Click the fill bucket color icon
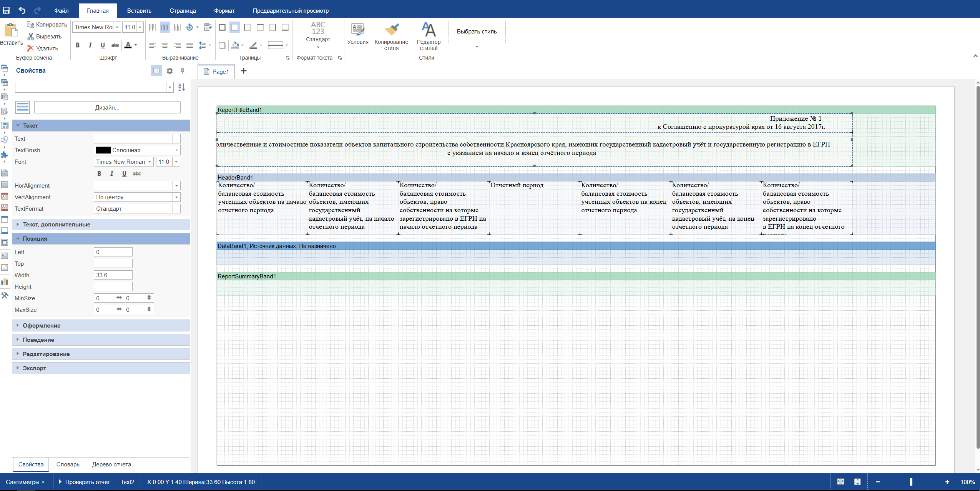 point(235,45)
